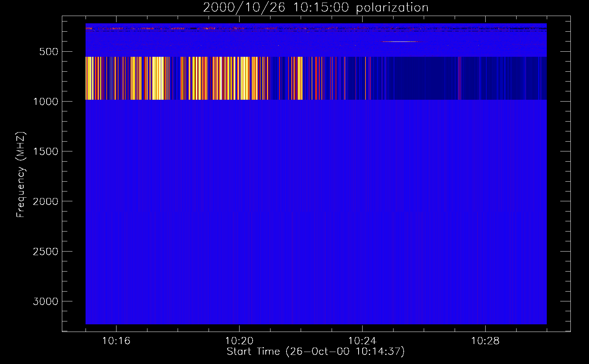The width and height of the screenshot is (589, 364).
Task: Click the plot title '2000/10/26 10:15:00 polarization'
Action: [316, 8]
